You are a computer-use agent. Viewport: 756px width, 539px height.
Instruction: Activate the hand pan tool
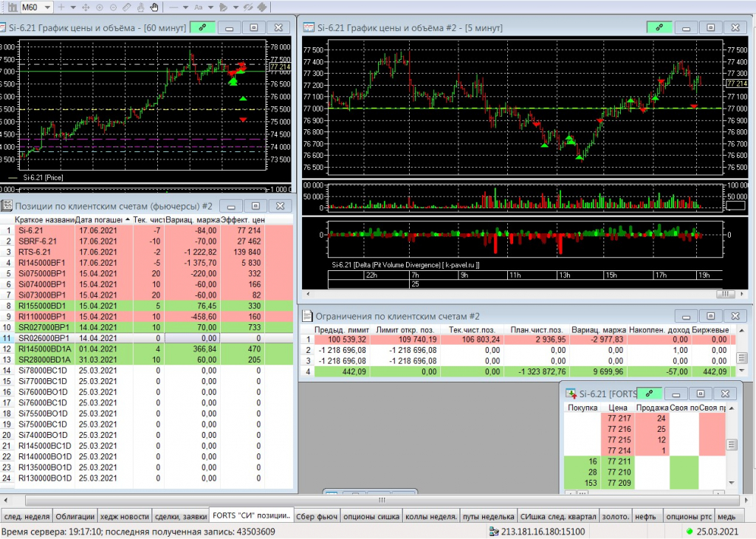(154, 7)
